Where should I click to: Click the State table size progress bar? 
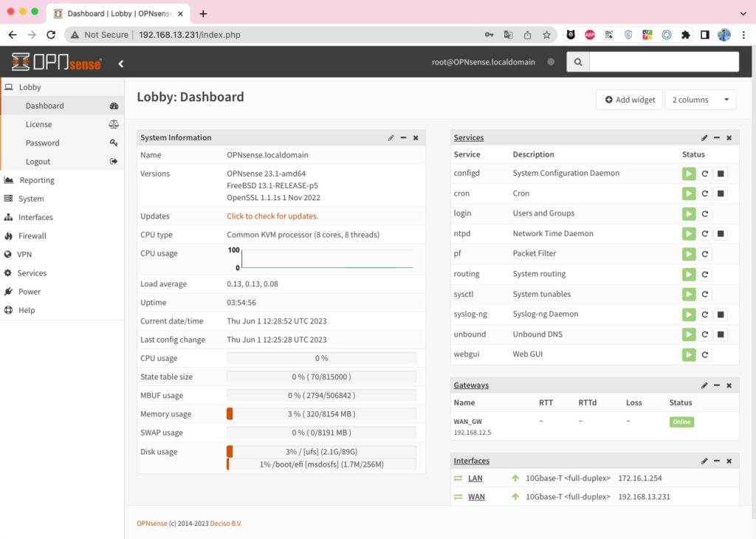tap(322, 377)
